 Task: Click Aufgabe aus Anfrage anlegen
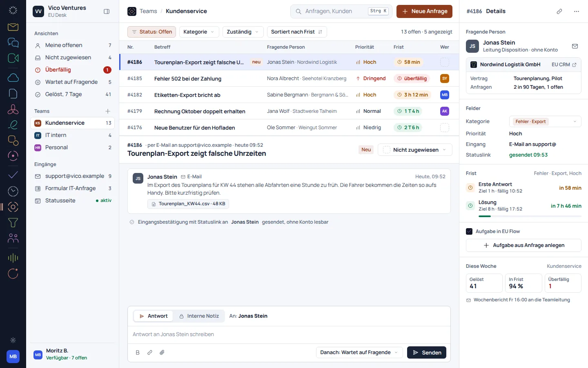pos(523,245)
